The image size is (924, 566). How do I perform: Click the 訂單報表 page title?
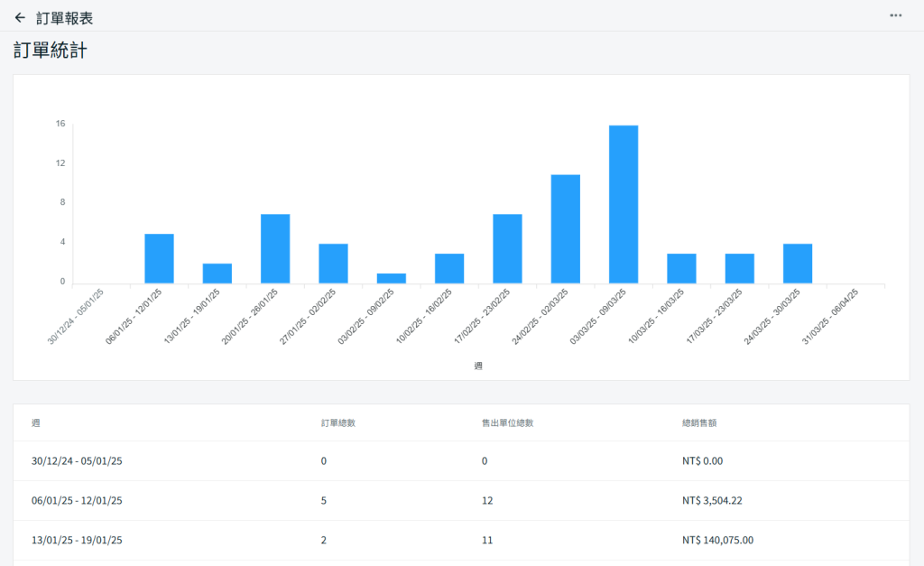[64, 18]
